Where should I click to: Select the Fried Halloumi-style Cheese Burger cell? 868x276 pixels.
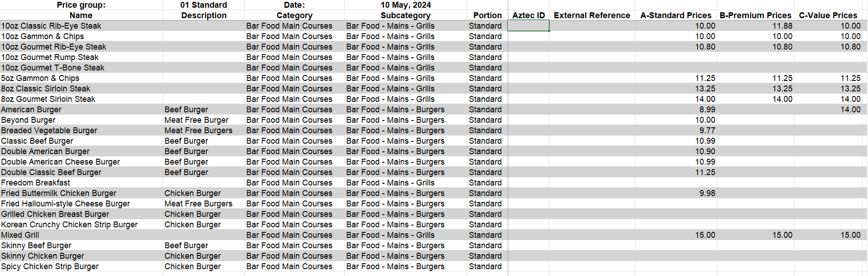(65, 204)
